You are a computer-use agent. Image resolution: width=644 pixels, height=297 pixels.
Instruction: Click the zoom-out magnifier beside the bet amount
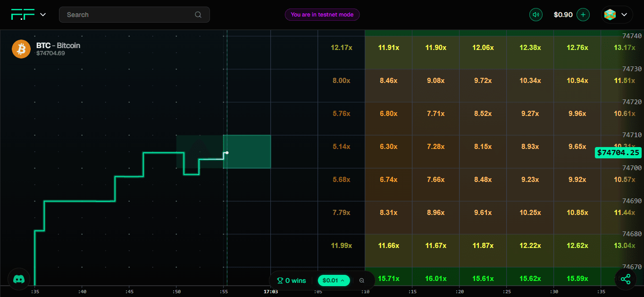click(x=361, y=280)
